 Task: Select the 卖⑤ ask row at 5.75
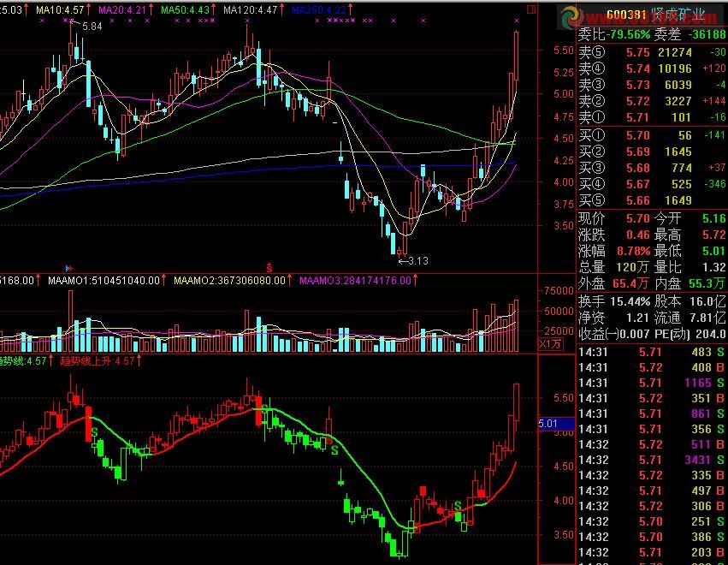tap(652, 52)
